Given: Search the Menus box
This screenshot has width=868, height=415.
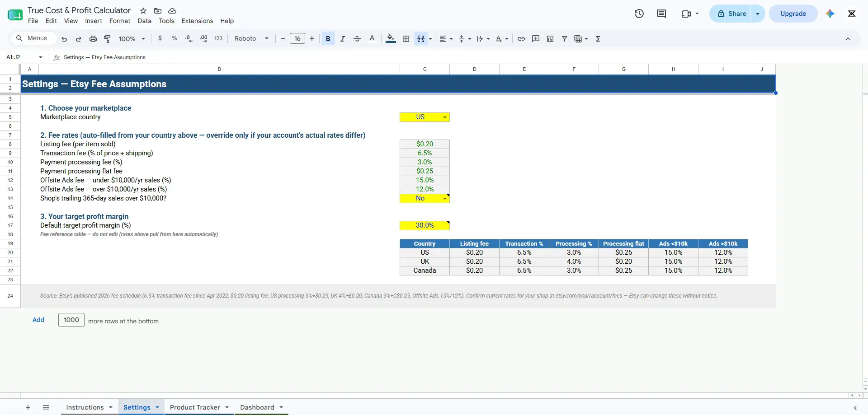Looking at the screenshot, I should pyautogui.click(x=33, y=38).
